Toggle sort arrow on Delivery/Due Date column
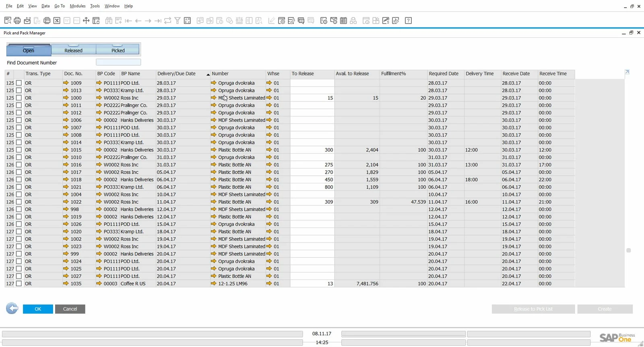Screen dimensions: 644x347 coord(208,74)
